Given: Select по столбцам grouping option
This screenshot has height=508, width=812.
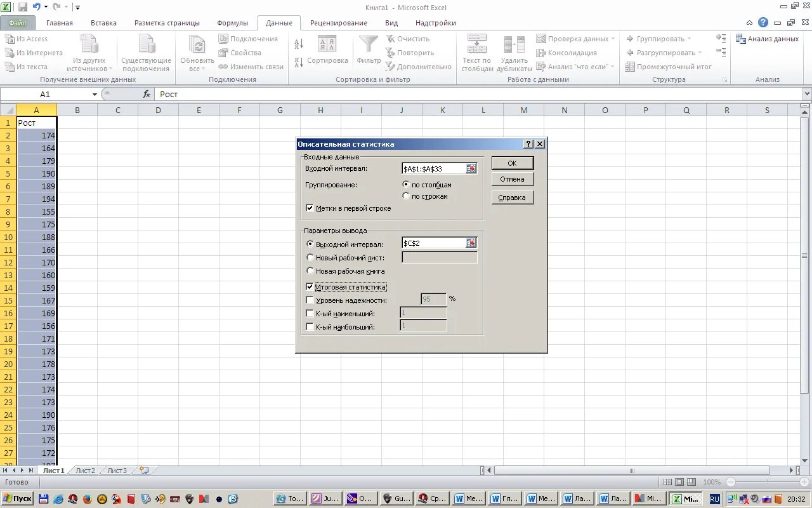Looking at the screenshot, I should [x=406, y=184].
